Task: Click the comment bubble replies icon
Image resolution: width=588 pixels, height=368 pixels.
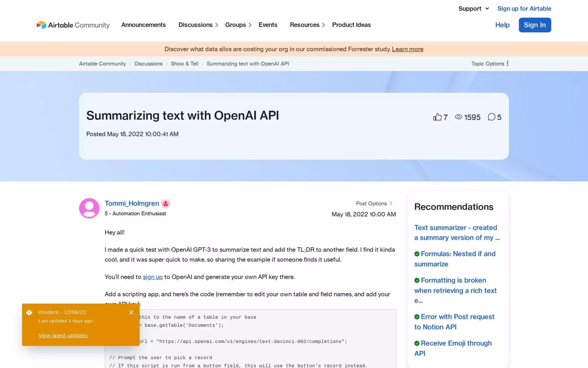Action: click(491, 117)
